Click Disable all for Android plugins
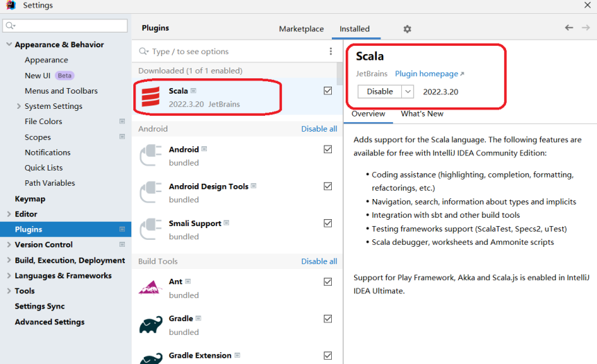This screenshot has height=364, width=597. pos(319,129)
